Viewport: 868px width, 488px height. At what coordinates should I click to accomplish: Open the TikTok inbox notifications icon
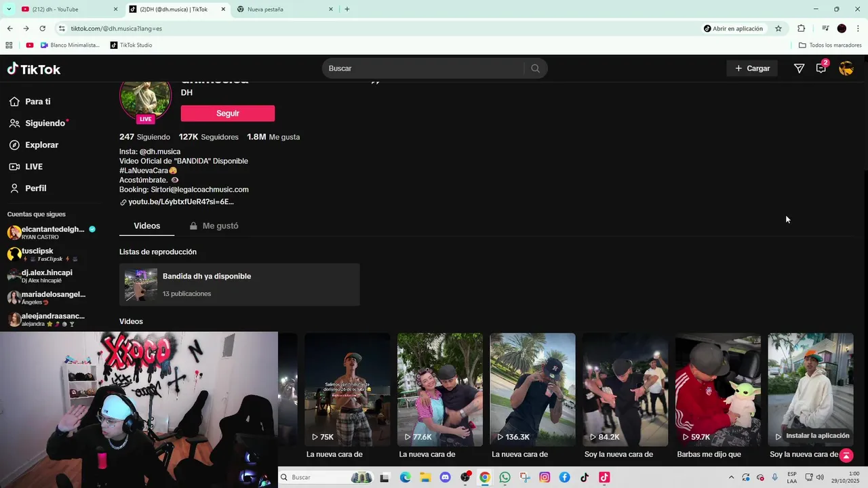tap(821, 68)
